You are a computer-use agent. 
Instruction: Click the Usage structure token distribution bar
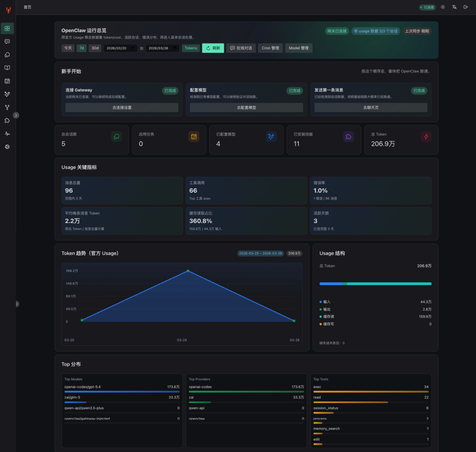tap(375, 284)
